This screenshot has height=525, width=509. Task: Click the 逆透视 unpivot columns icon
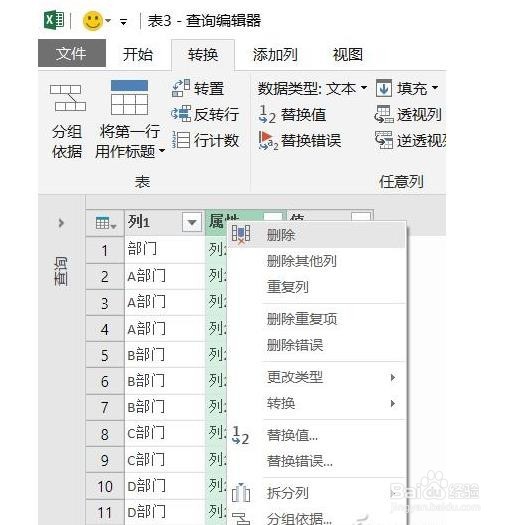[x=384, y=140]
